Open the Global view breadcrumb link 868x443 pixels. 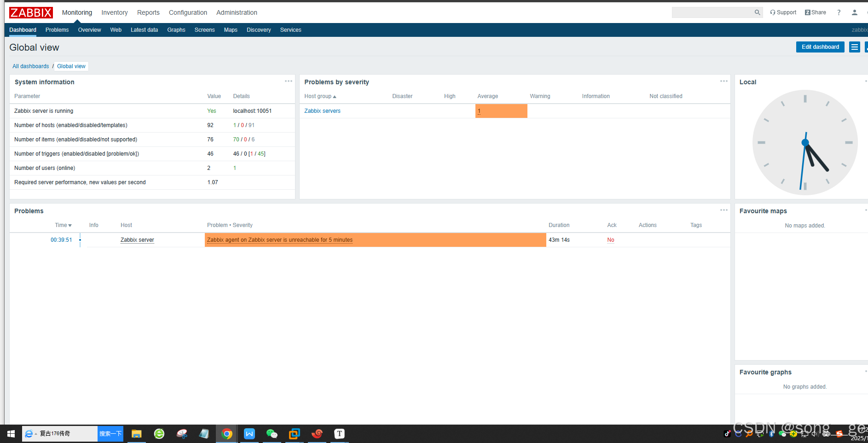tap(71, 66)
